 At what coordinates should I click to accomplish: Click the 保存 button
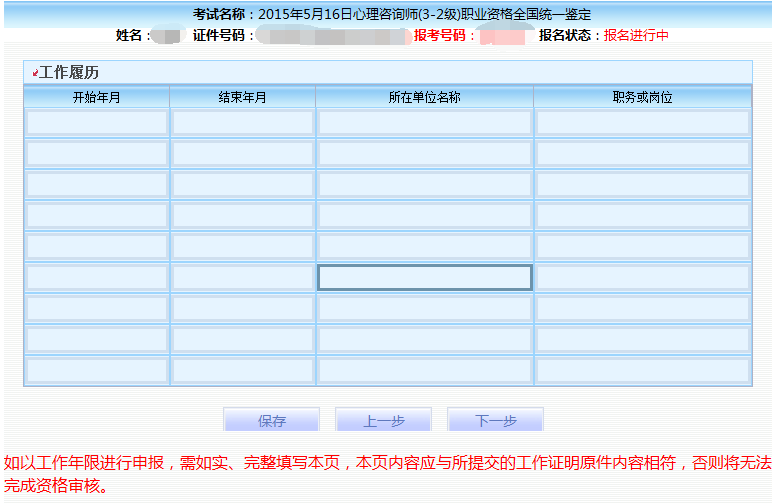tap(271, 421)
